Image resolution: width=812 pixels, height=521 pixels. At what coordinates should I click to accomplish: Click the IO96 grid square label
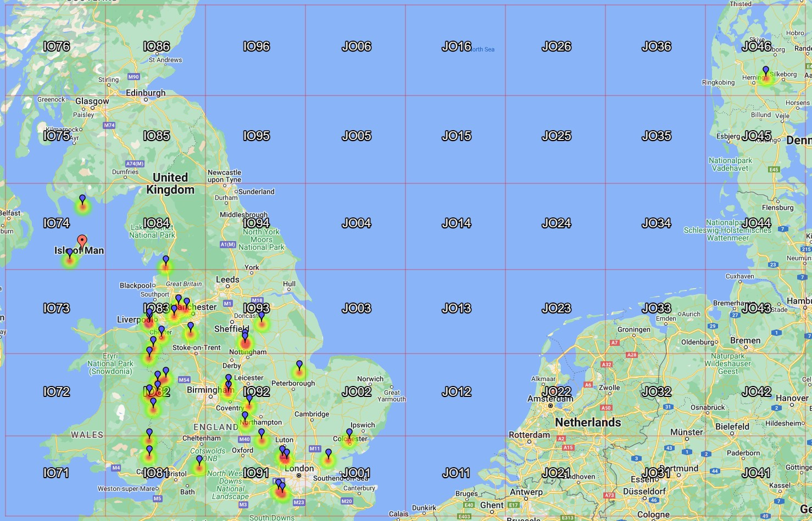click(257, 47)
